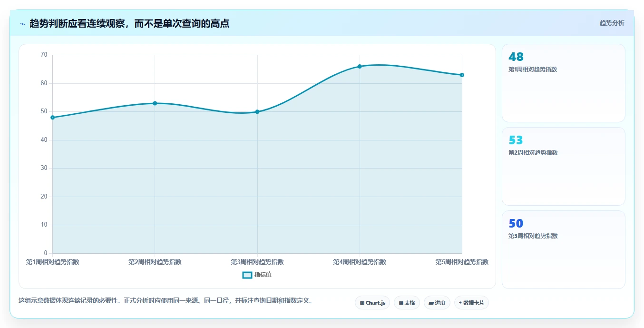Click the data point for 第5周 on chart
The width and height of the screenshot is (644, 328).
click(x=462, y=75)
